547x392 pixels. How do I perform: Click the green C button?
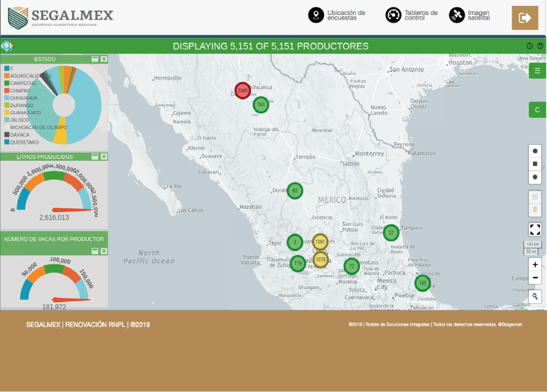537,110
